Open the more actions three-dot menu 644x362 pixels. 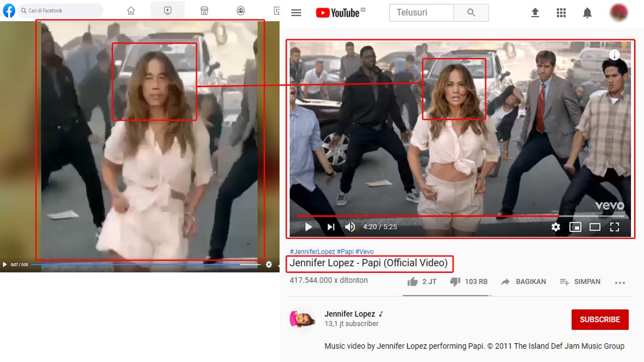coord(620,282)
